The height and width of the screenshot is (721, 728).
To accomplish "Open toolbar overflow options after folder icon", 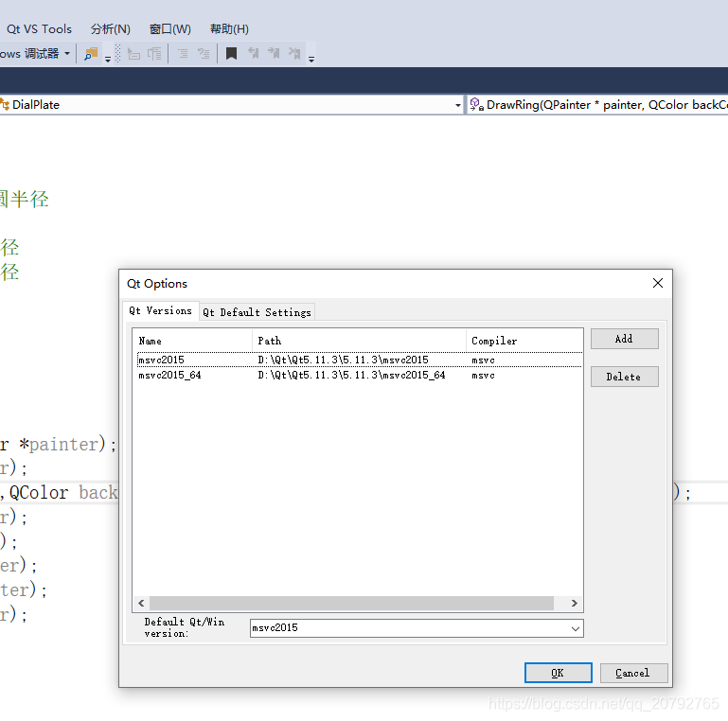I will point(108,59).
